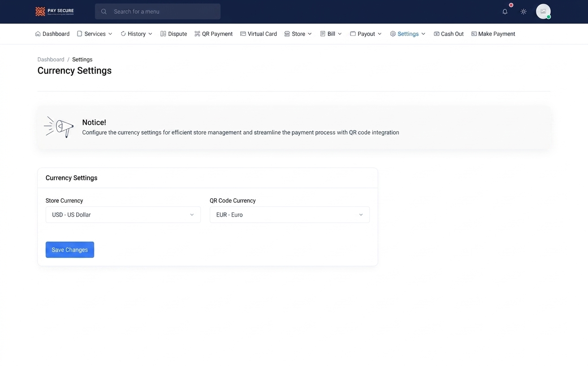
Task: Open the Cash Out page
Action: pyautogui.click(x=449, y=34)
